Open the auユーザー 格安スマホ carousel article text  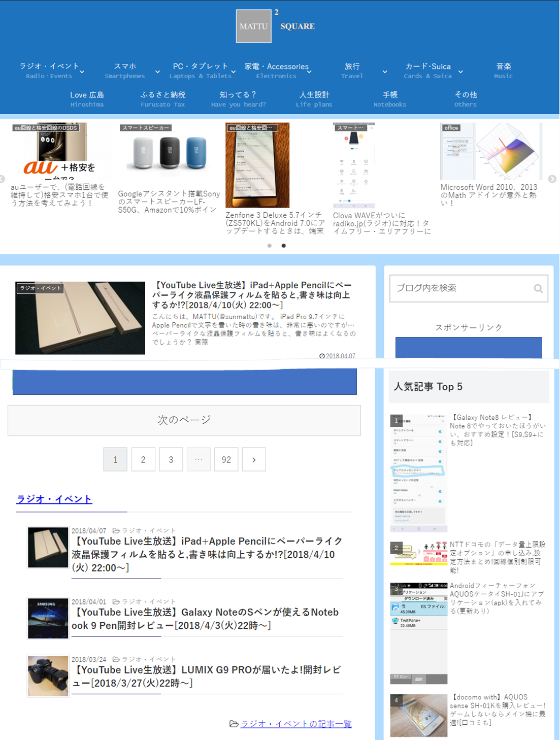point(59,195)
